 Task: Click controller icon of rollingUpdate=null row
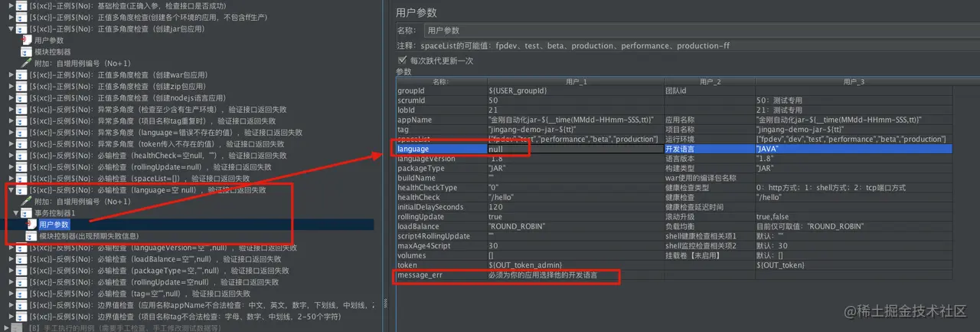click(x=20, y=166)
